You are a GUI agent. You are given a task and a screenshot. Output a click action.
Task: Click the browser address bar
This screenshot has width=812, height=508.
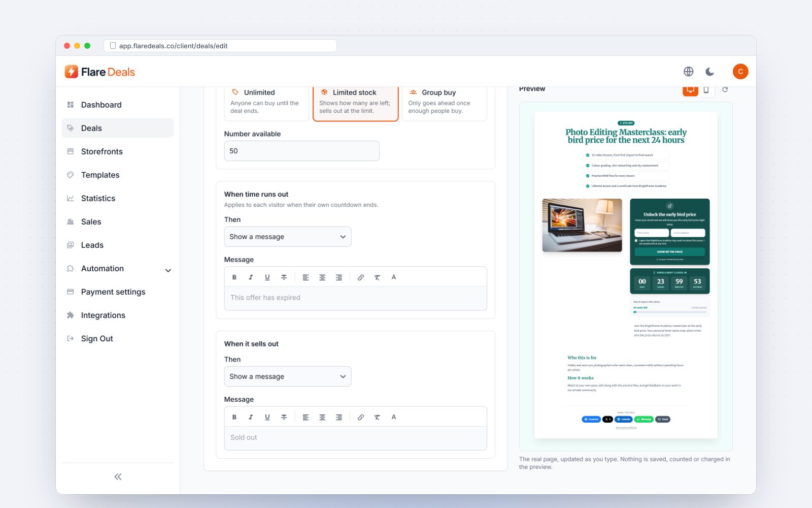pos(220,46)
